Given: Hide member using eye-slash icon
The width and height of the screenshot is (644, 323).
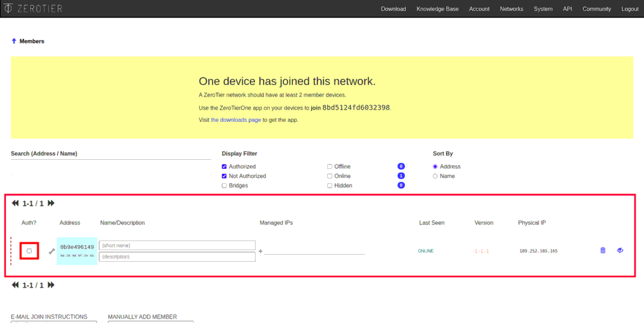Looking at the screenshot, I should tap(620, 250).
